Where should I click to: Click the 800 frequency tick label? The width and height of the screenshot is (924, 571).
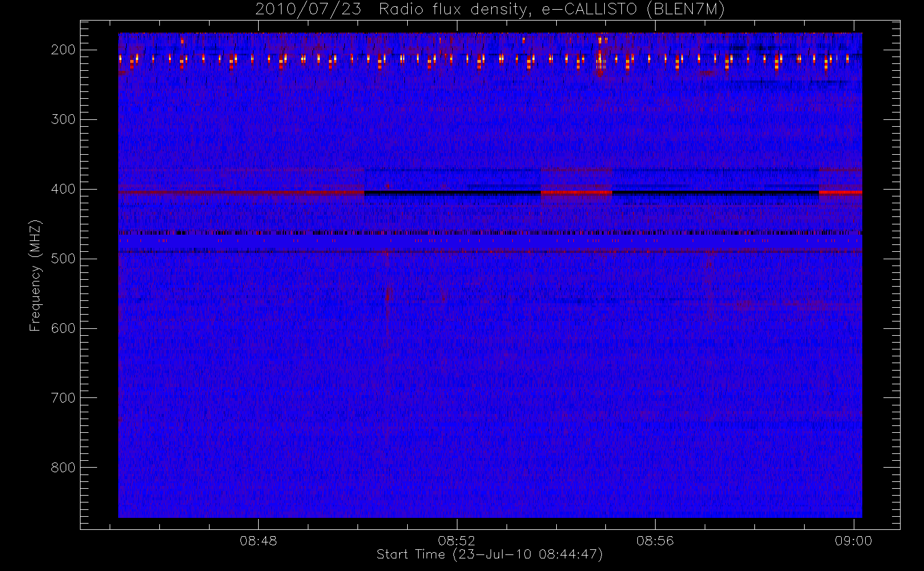pos(63,468)
